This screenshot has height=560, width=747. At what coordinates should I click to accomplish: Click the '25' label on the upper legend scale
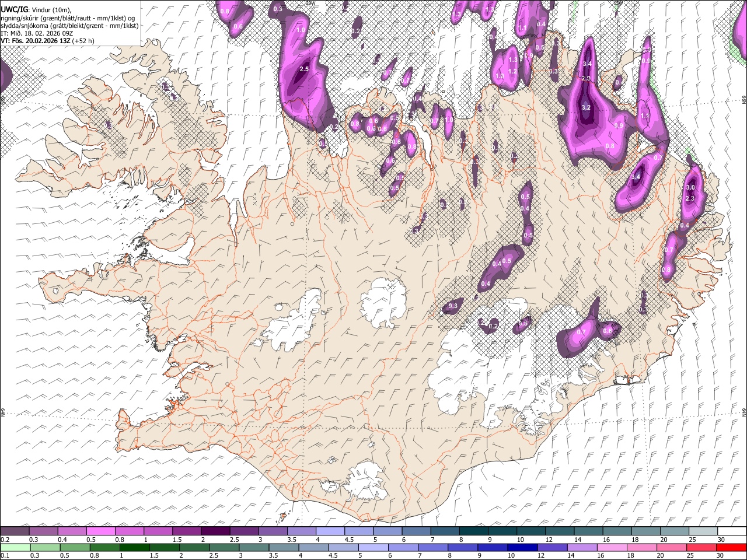coord(693,540)
